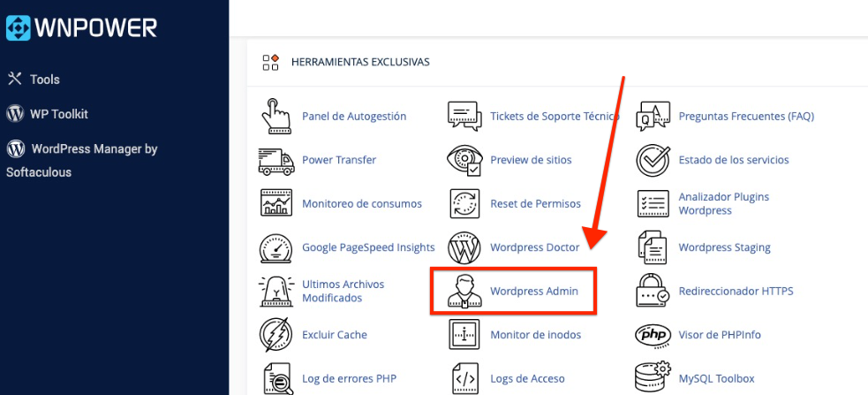Click the Wordpress Admin user icon
The height and width of the screenshot is (395, 868).
coord(464,291)
